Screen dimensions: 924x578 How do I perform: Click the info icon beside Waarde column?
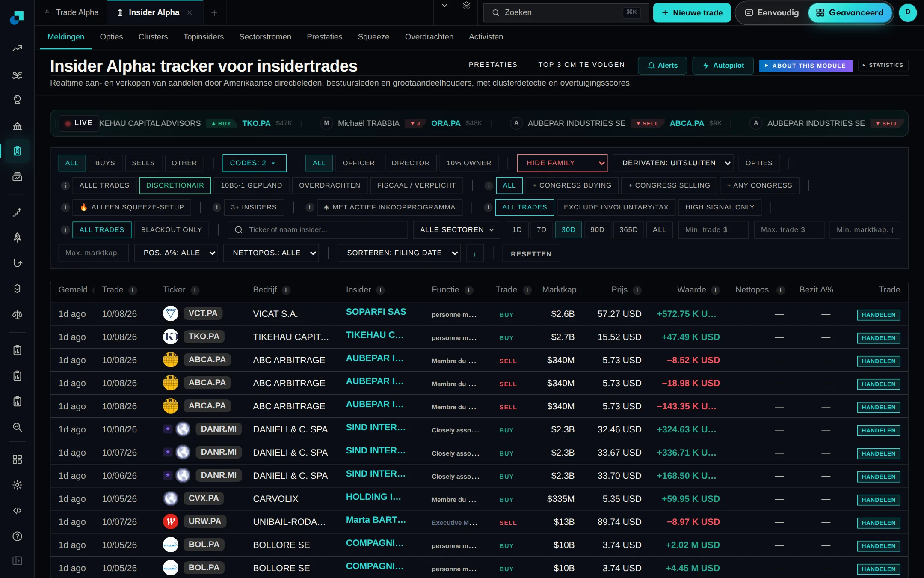click(715, 290)
